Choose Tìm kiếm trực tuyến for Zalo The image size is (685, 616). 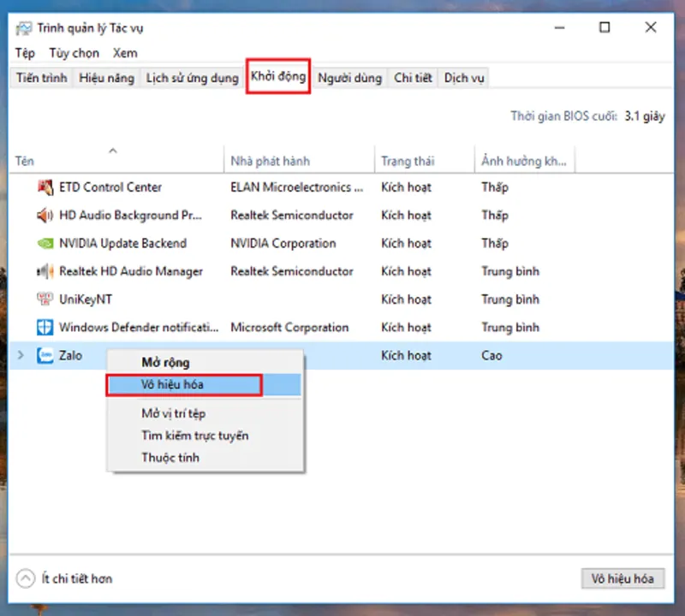[195, 435]
